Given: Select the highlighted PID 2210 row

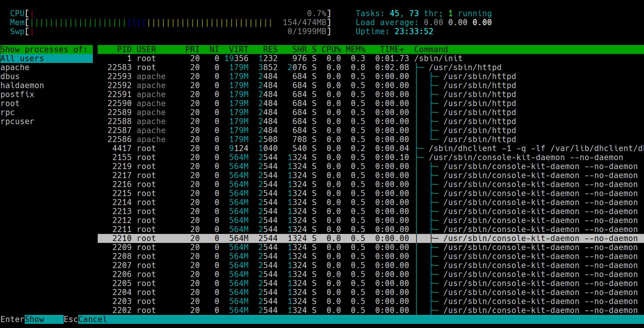Looking at the screenshot, I should tap(371, 238).
